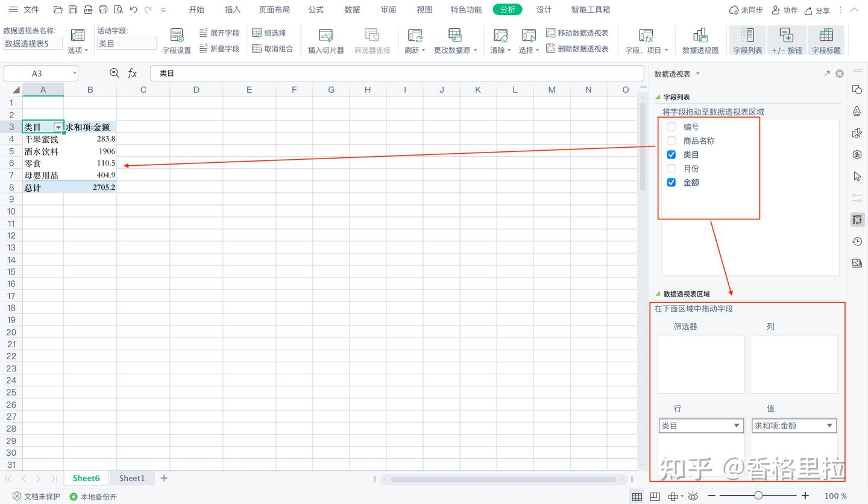This screenshot has width=868, height=504.
Task: Check the 编号 field checkbox
Action: point(671,127)
